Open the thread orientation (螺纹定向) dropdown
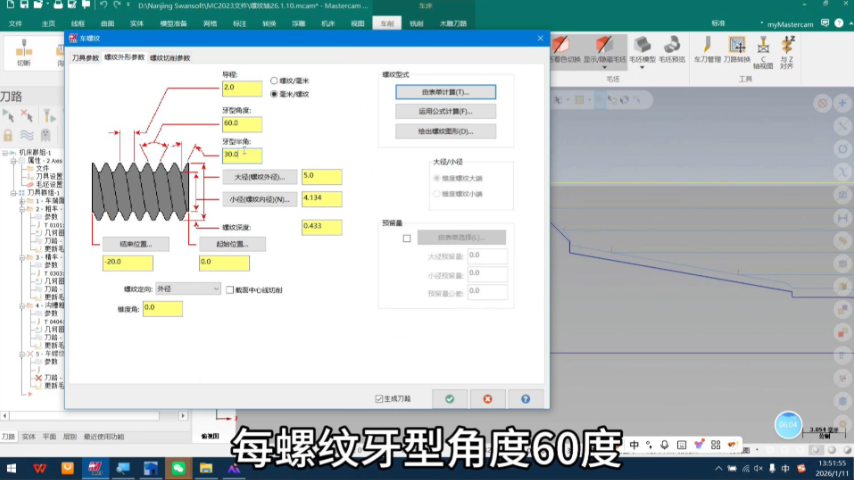 point(188,289)
